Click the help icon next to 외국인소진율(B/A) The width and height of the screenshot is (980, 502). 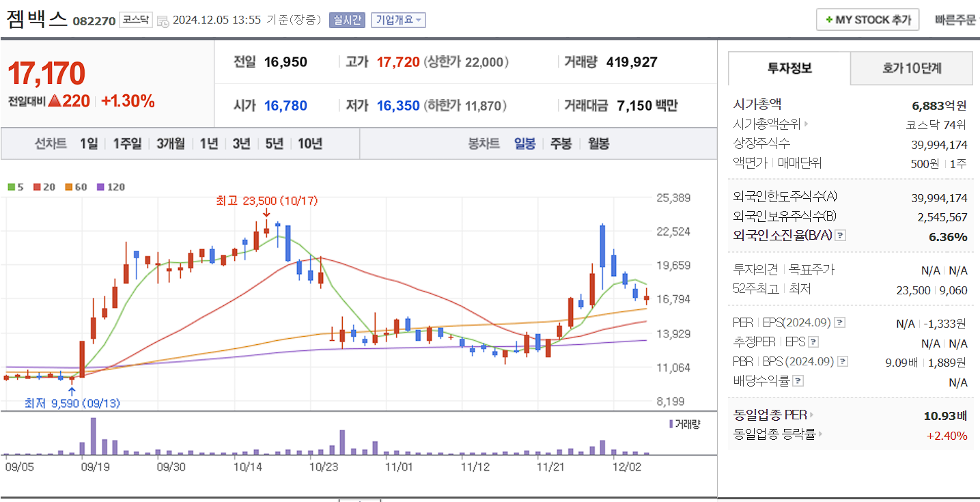(841, 235)
